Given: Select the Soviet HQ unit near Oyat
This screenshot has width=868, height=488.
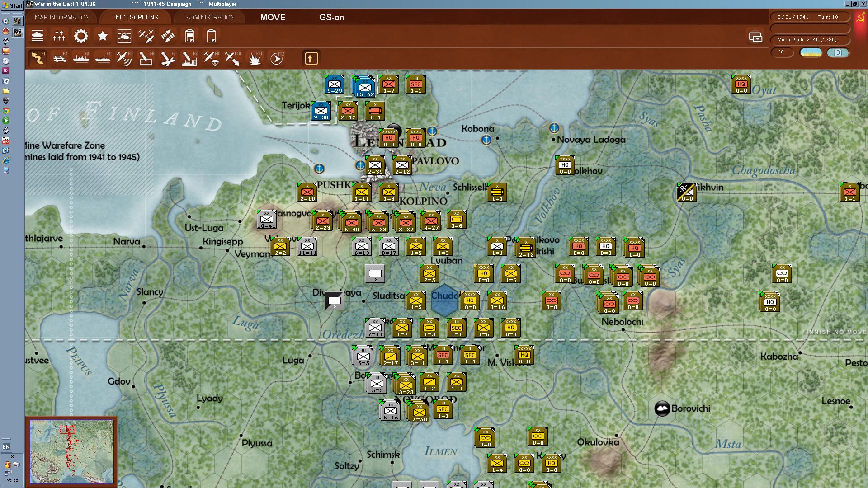Looking at the screenshot, I should pos(741,84).
